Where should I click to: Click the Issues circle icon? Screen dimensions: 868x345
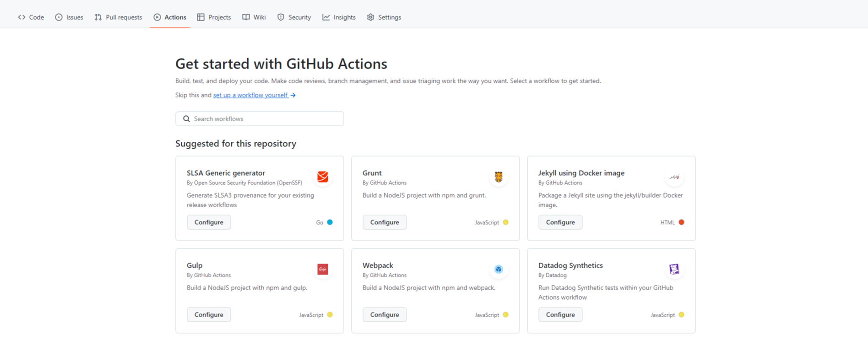59,17
